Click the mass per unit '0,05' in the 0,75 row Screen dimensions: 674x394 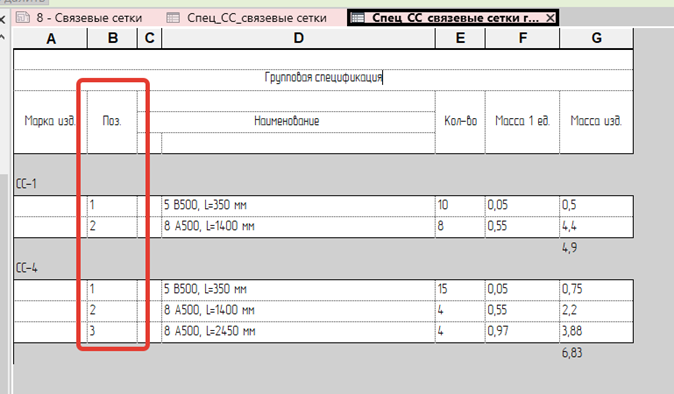click(522, 290)
